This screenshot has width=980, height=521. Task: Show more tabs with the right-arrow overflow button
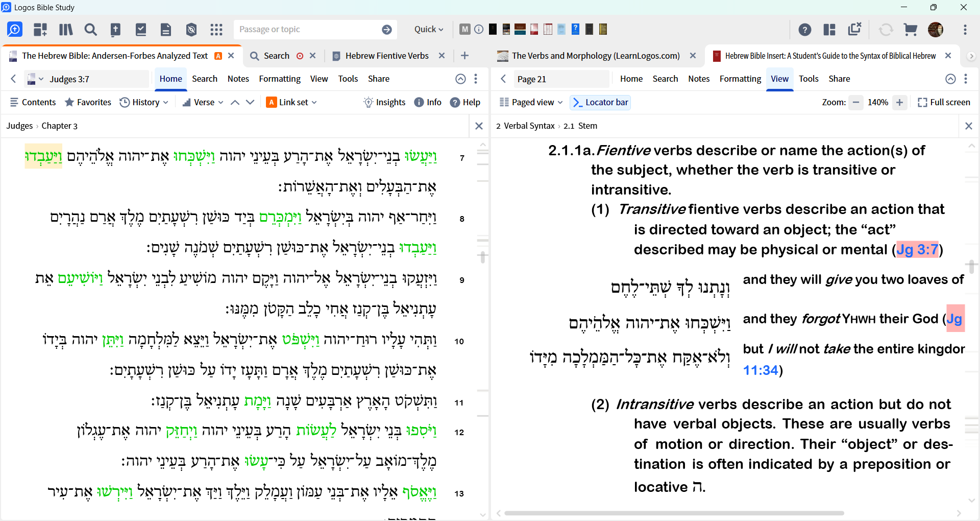click(x=971, y=56)
